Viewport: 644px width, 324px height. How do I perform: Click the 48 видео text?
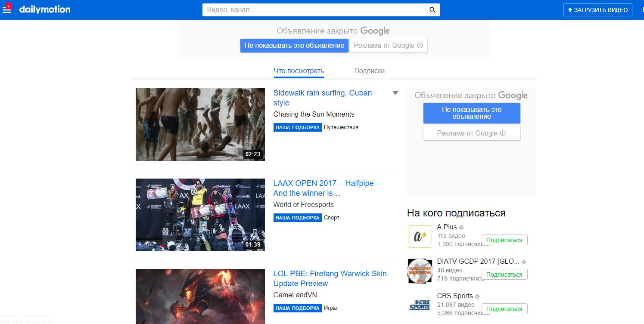point(450,270)
